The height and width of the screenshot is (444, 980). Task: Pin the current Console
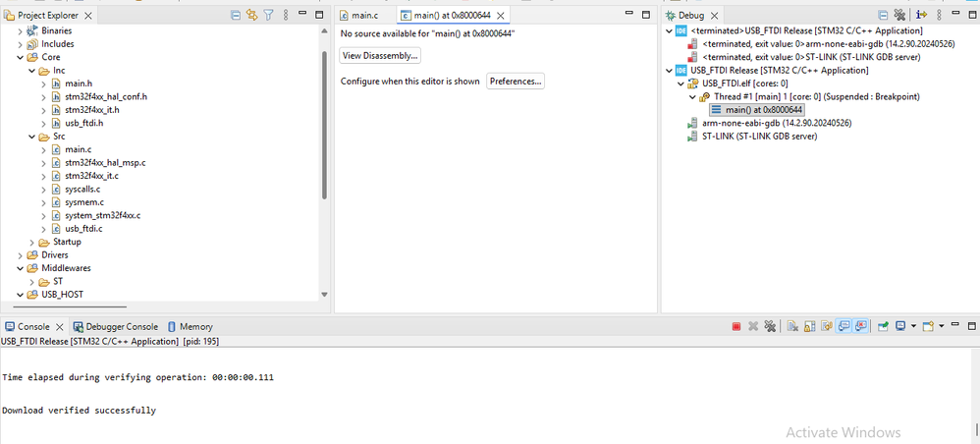click(883, 326)
